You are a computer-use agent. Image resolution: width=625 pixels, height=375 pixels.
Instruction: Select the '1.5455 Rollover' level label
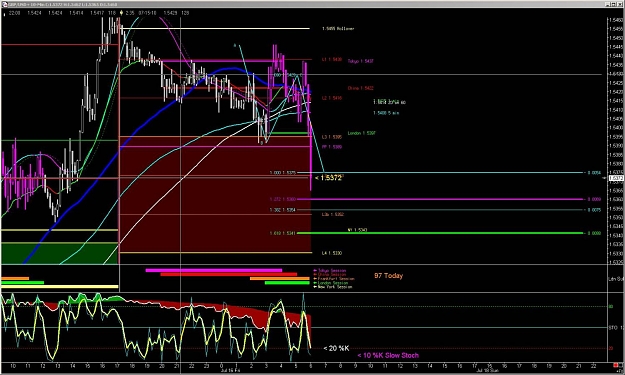click(x=338, y=29)
